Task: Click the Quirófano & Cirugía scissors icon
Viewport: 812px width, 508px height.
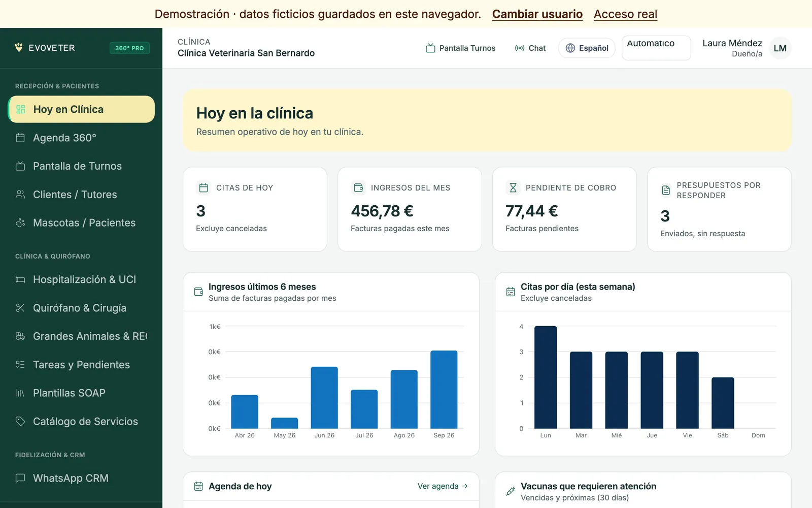Action: pos(20,308)
